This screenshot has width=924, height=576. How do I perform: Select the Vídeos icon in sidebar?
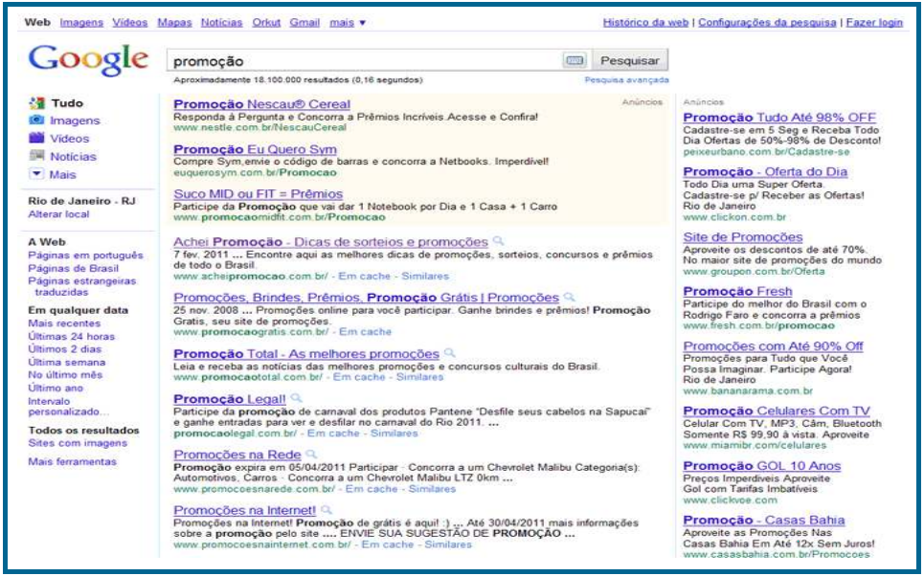[36, 138]
